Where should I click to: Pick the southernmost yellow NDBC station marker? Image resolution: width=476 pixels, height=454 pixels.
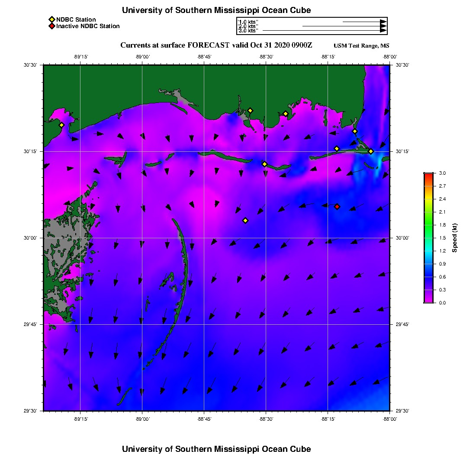tap(245, 221)
